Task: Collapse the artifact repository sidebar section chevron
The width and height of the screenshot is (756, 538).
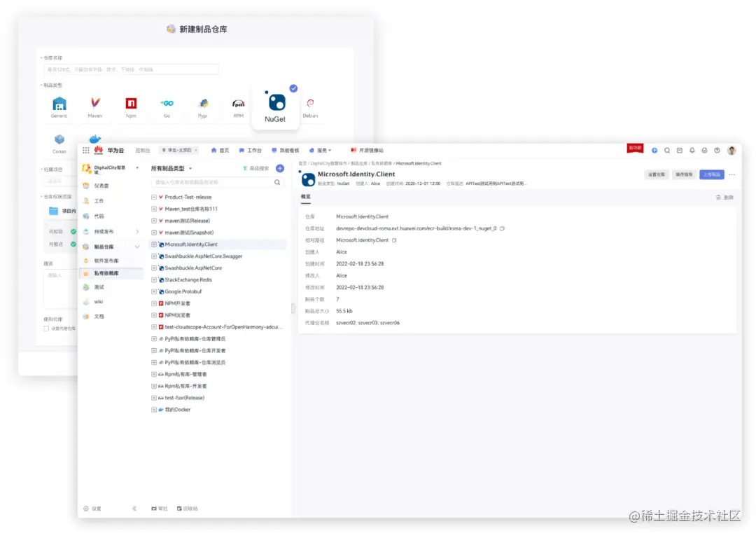Action: click(137, 247)
